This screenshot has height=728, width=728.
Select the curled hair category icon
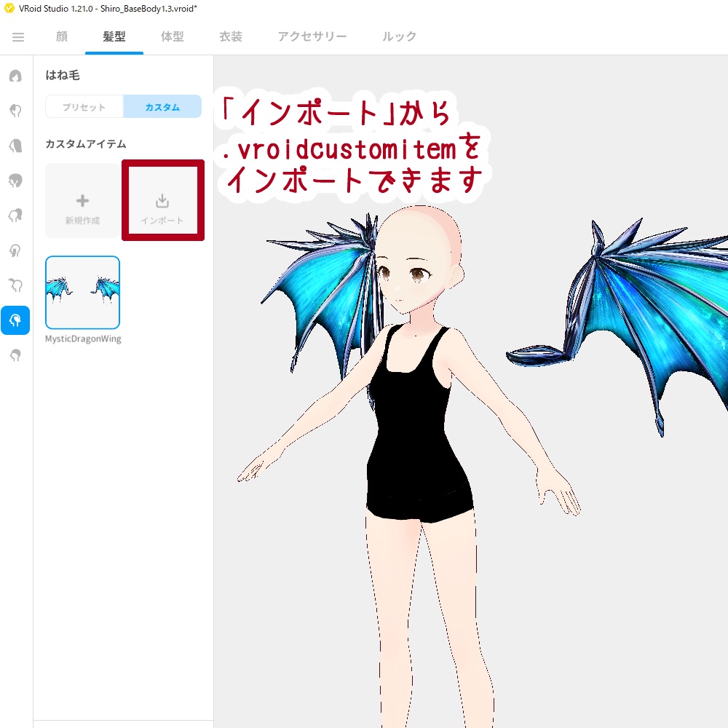tap(15, 250)
